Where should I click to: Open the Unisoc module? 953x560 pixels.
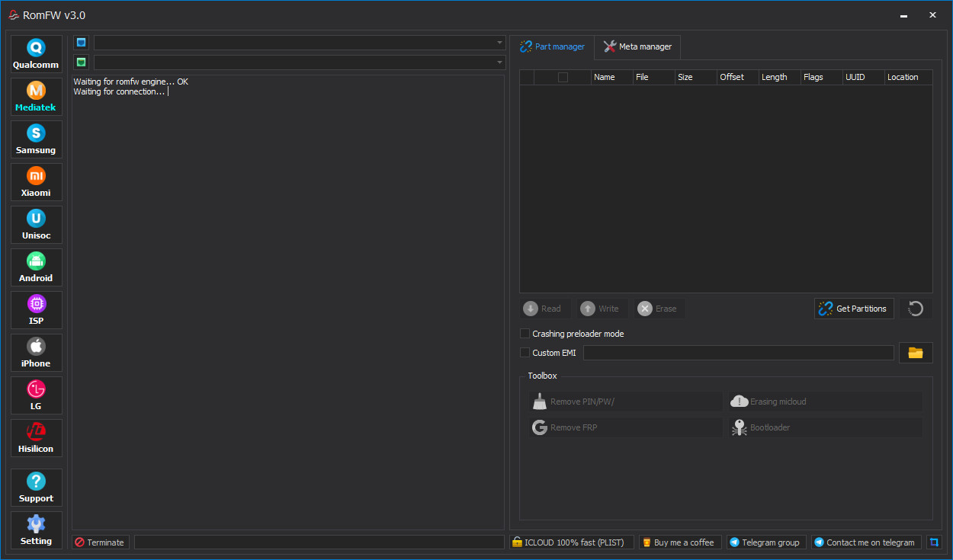pos(36,225)
